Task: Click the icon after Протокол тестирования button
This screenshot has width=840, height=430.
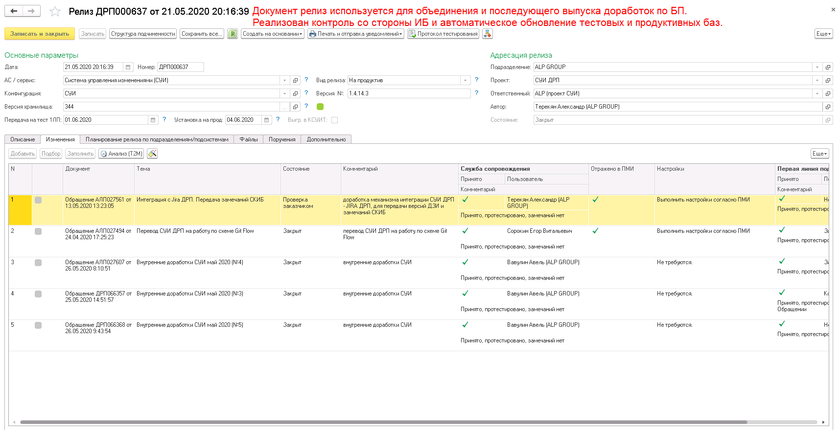Action: click(x=487, y=34)
